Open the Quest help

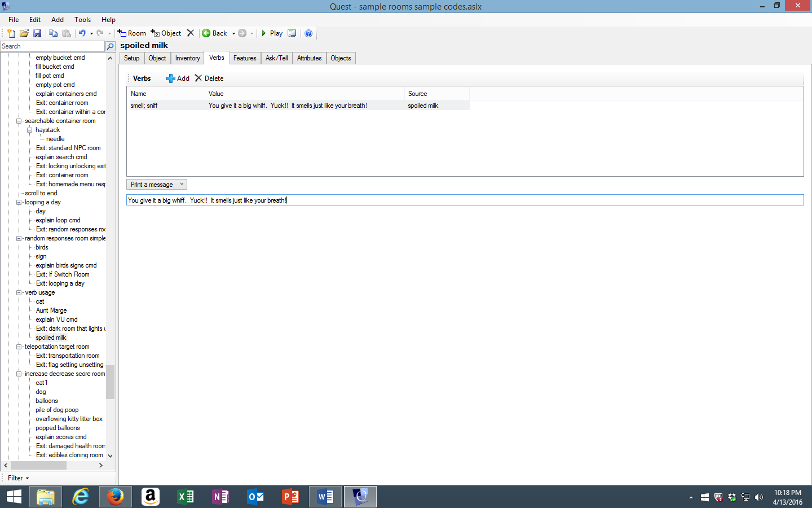tap(308, 33)
